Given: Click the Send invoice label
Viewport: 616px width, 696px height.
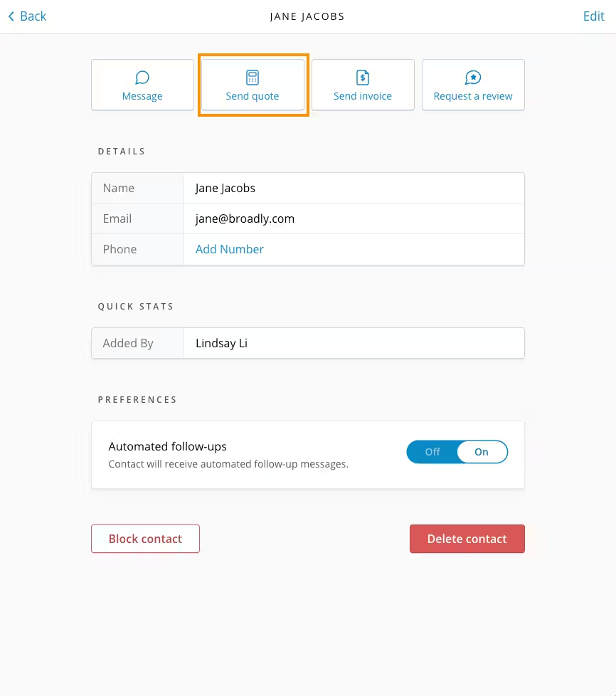Looking at the screenshot, I should (363, 96).
